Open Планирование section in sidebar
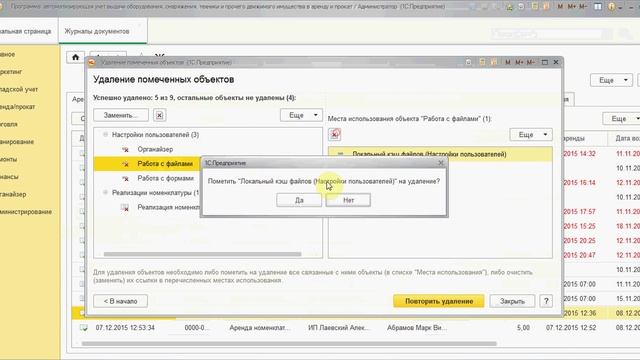640x360 pixels. tap(17, 142)
